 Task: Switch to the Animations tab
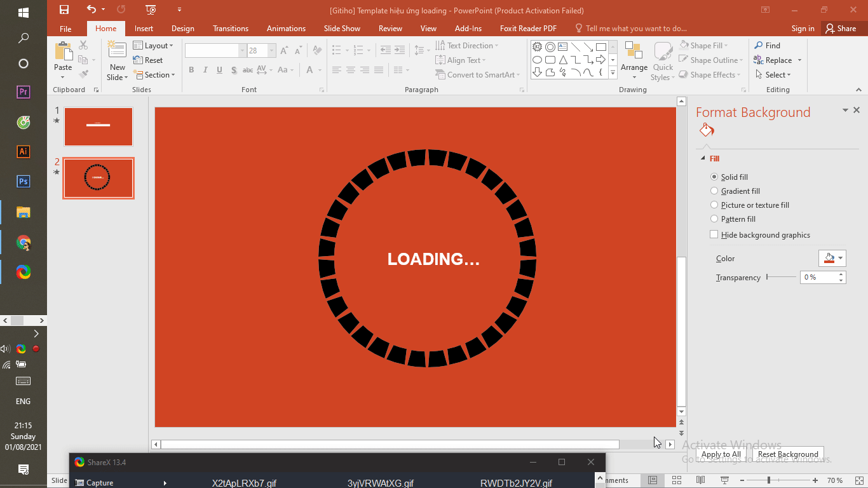[x=286, y=28]
